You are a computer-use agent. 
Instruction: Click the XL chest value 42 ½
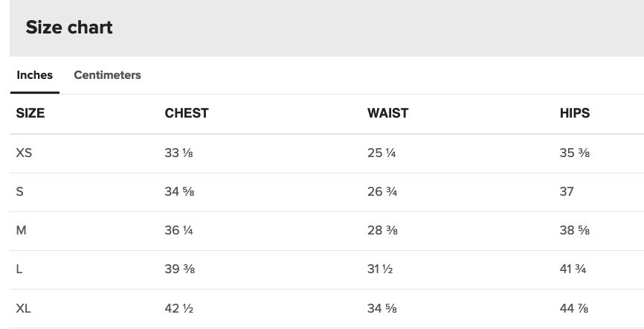point(179,308)
